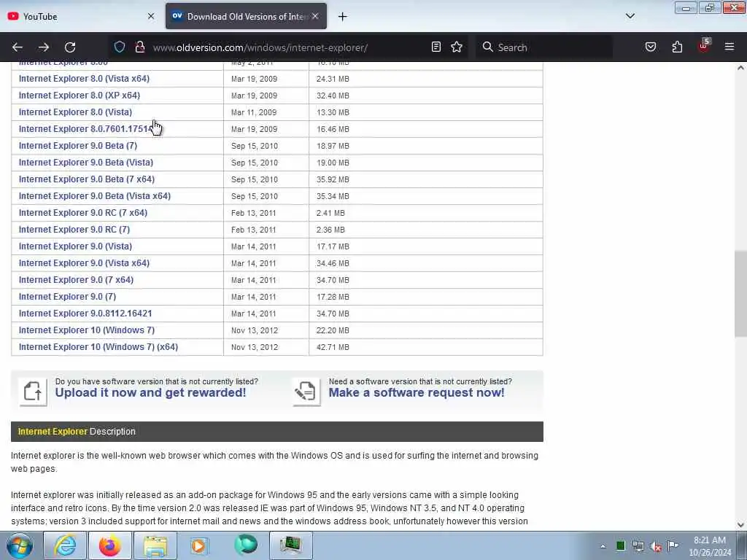Open the Pocket save icon

tap(651, 47)
